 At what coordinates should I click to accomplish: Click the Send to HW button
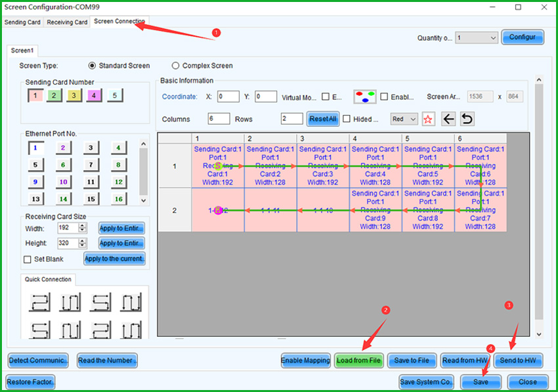(519, 360)
